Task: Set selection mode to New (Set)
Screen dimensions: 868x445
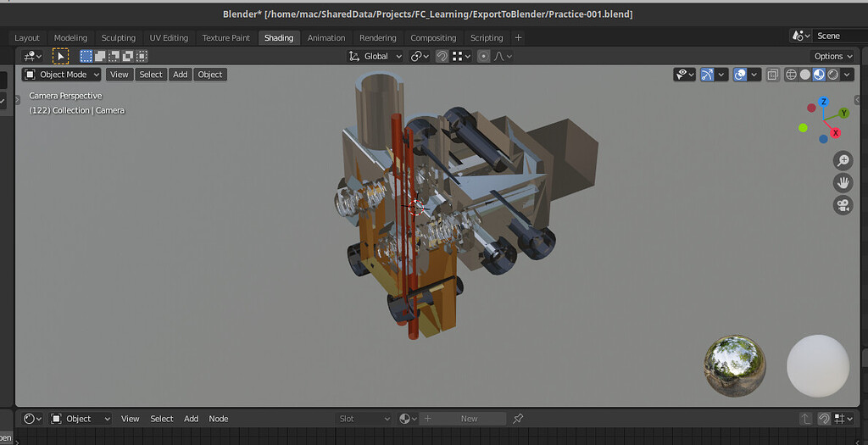Action: 86,56
